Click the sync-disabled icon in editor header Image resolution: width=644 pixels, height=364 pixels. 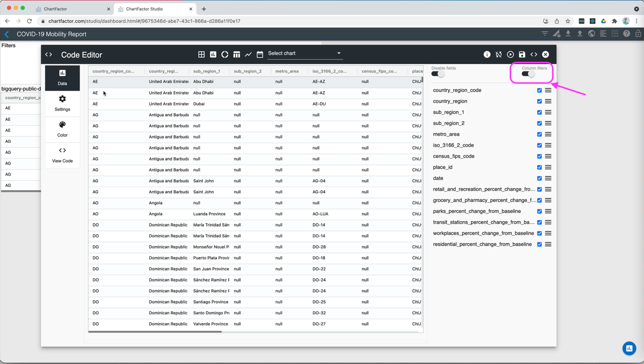coord(499,54)
